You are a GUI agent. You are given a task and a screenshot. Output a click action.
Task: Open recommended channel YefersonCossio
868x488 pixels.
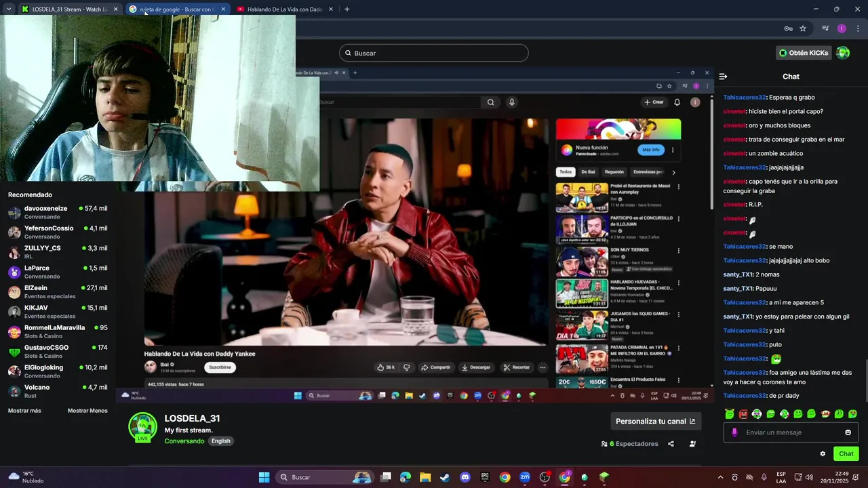[58, 232]
